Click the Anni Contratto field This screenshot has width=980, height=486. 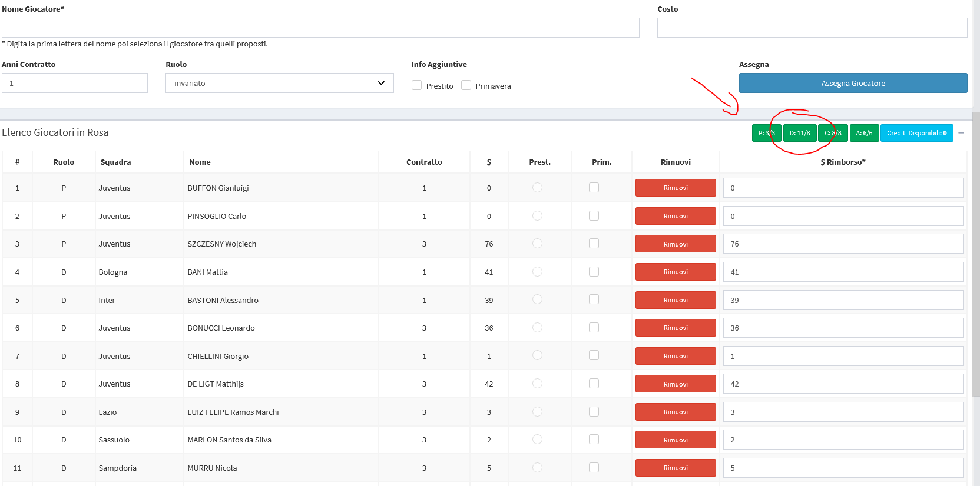[75, 83]
